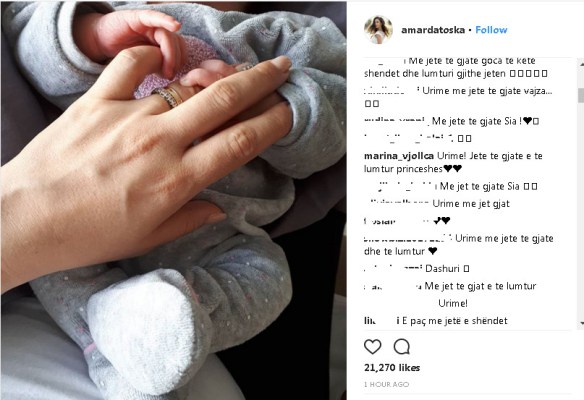Viewport: 584px width, 400px height.
Task: Click the comments scrollbar down arrow
Action: pos(581,323)
